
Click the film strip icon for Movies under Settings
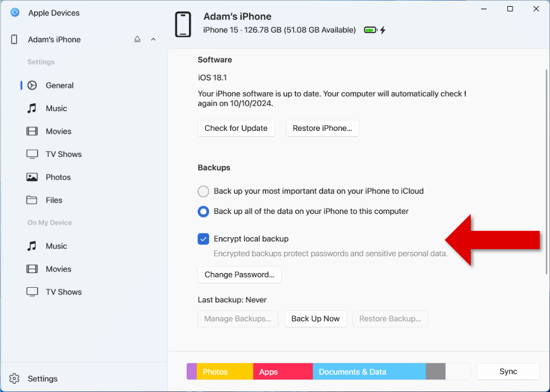pyautogui.click(x=32, y=131)
